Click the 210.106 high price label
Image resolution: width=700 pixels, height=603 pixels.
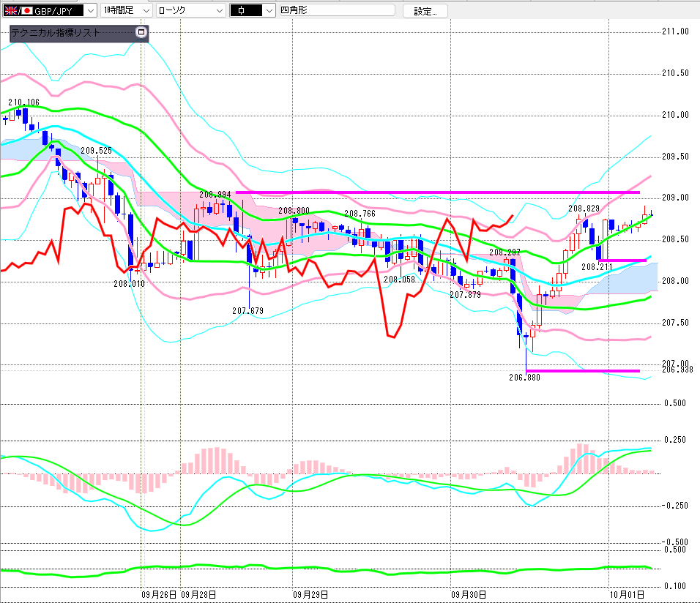tap(23, 102)
